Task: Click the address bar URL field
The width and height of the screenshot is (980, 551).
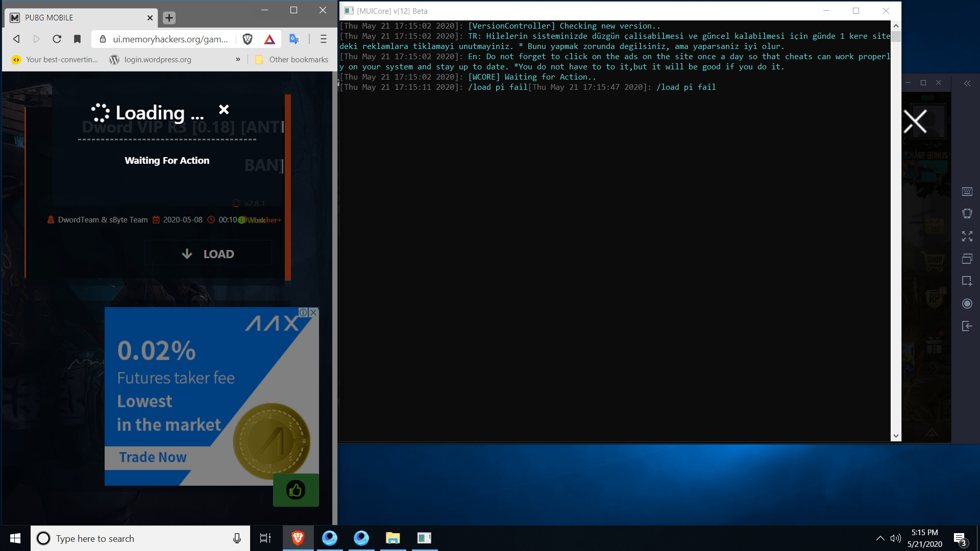Action: coord(170,39)
